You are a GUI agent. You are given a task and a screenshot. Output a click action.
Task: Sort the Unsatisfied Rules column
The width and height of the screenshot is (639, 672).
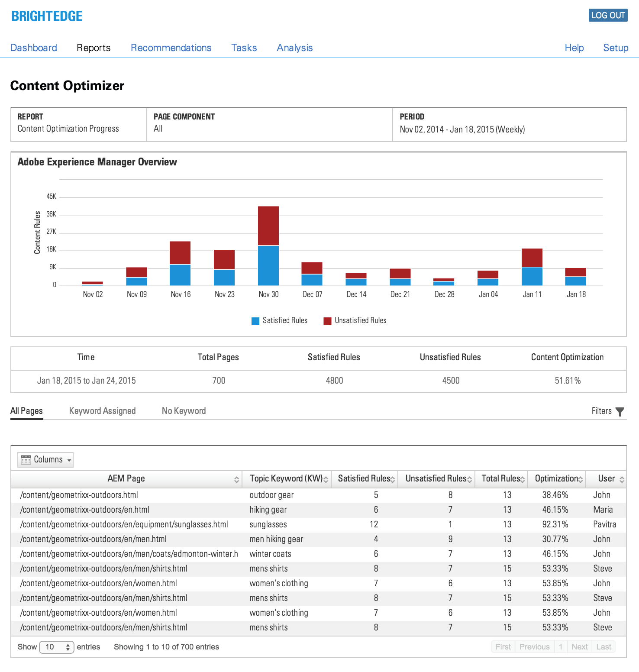470,479
